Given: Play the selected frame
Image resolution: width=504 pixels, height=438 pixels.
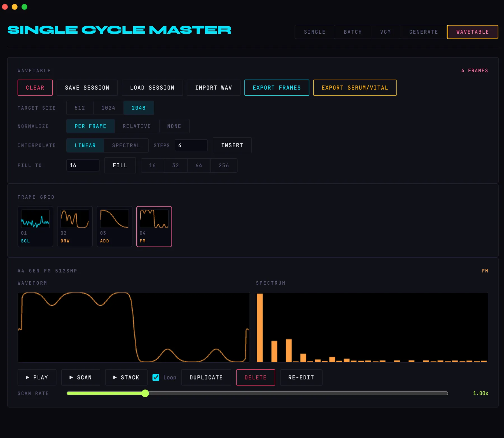Looking at the screenshot, I should tap(37, 377).
